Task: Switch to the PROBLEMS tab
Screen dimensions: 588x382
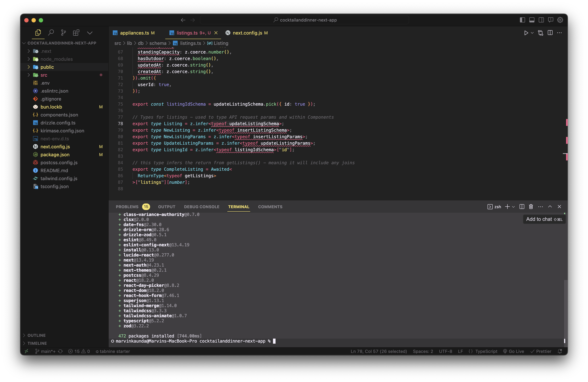Action: click(x=127, y=207)
